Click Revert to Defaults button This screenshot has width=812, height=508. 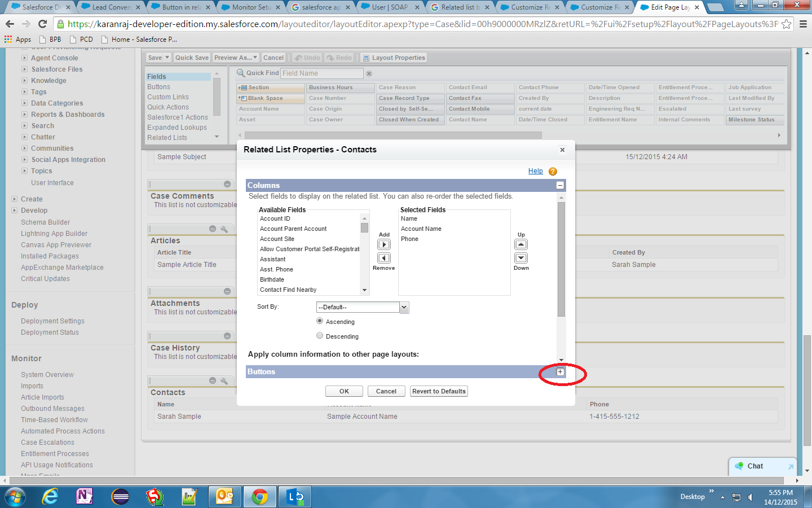(x=439, y=391)
